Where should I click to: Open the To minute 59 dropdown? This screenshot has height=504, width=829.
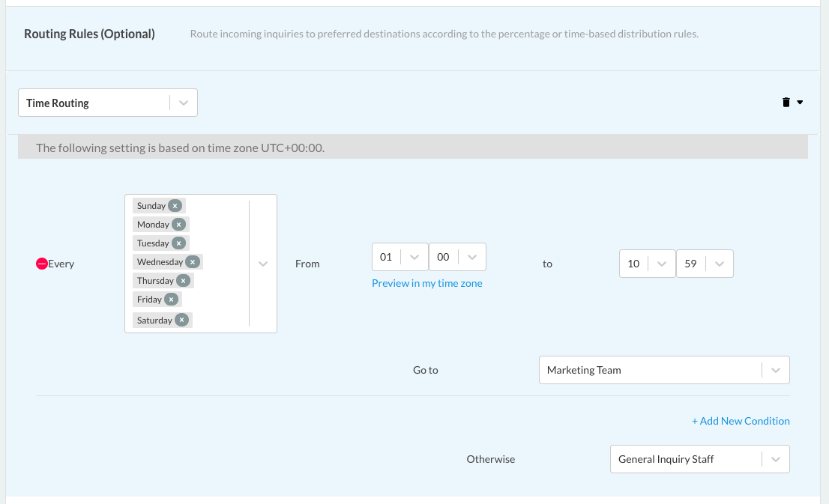click(x=705, y=264)
